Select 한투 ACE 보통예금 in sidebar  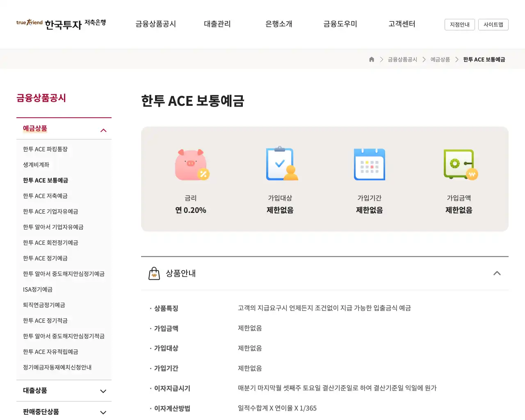[x=46, y=180]
